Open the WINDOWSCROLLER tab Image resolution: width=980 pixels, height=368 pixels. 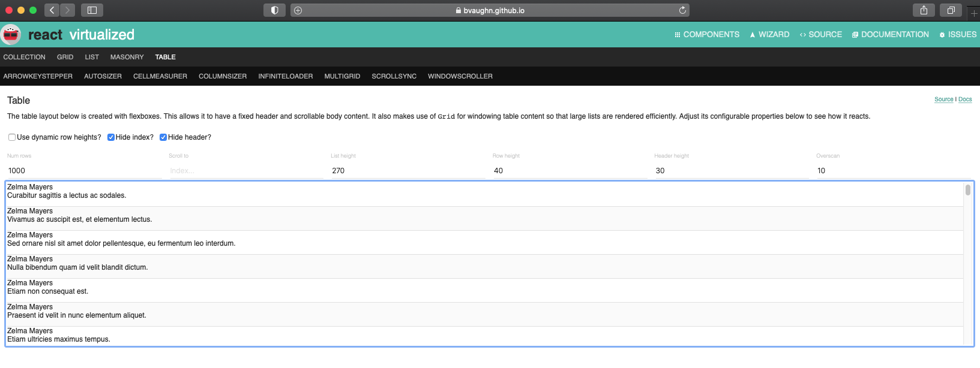click(460, 76)
